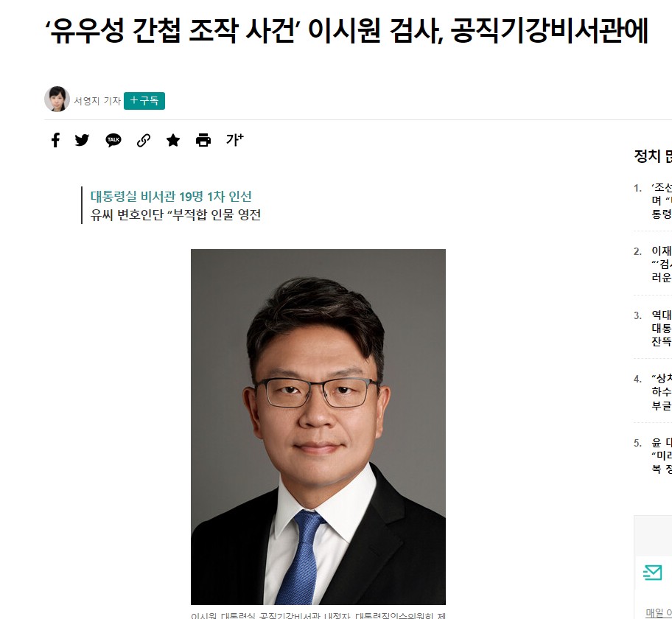Viewport: 672px width, 619px height.
Task: Share article on Facebook icon
Action: point(55,140)
